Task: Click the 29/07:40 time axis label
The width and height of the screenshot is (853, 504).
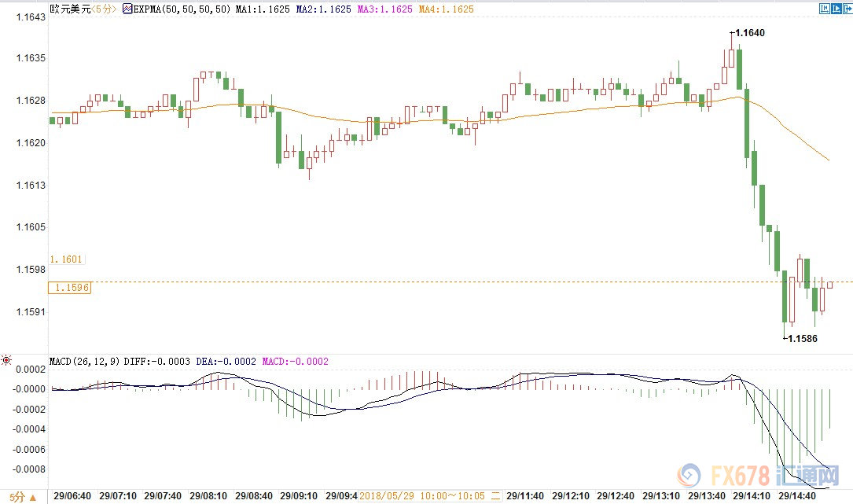Action: (163, 496)
